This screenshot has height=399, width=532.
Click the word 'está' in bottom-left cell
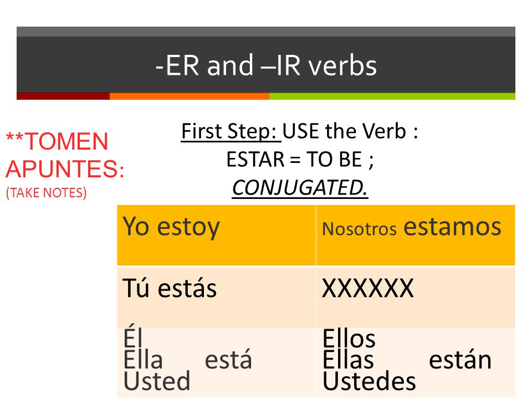228,360
